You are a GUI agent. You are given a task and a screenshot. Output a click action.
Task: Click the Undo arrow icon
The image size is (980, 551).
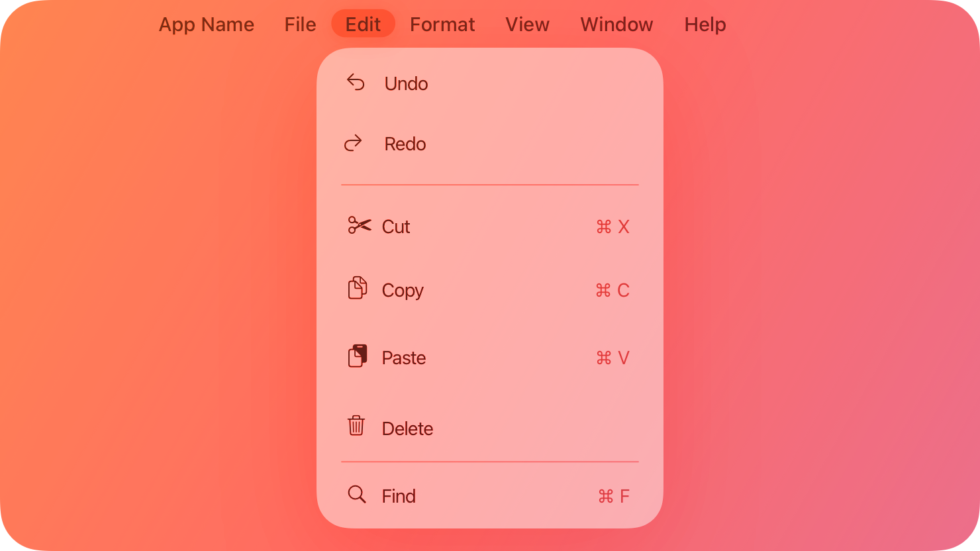[356, 82]
